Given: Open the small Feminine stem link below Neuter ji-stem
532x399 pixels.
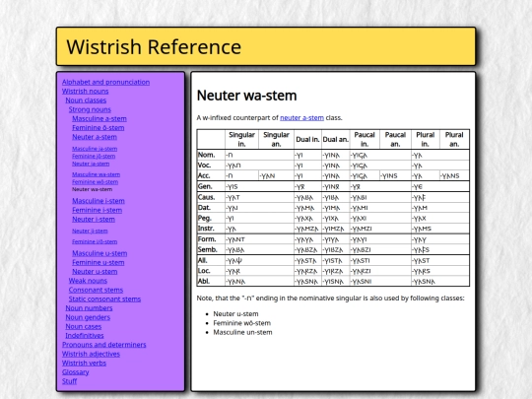Looking at the screenshot, I should pyautogui.click(x=95, y=241).
